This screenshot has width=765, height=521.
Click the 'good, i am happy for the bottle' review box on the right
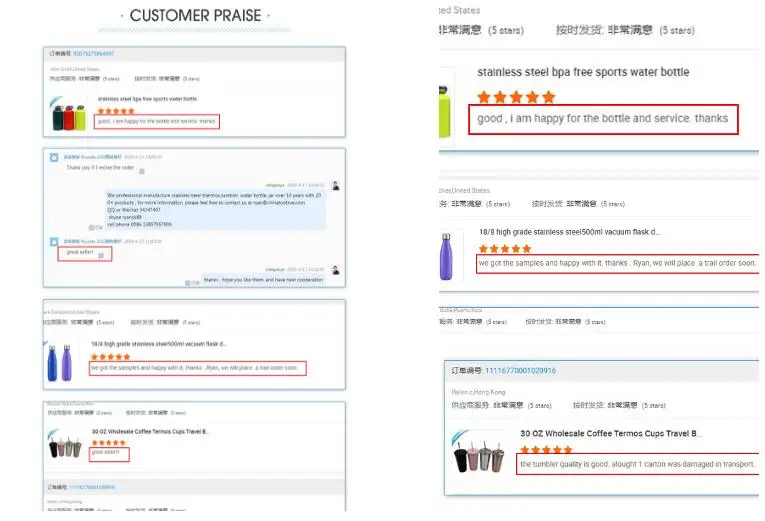click(603, 119)
